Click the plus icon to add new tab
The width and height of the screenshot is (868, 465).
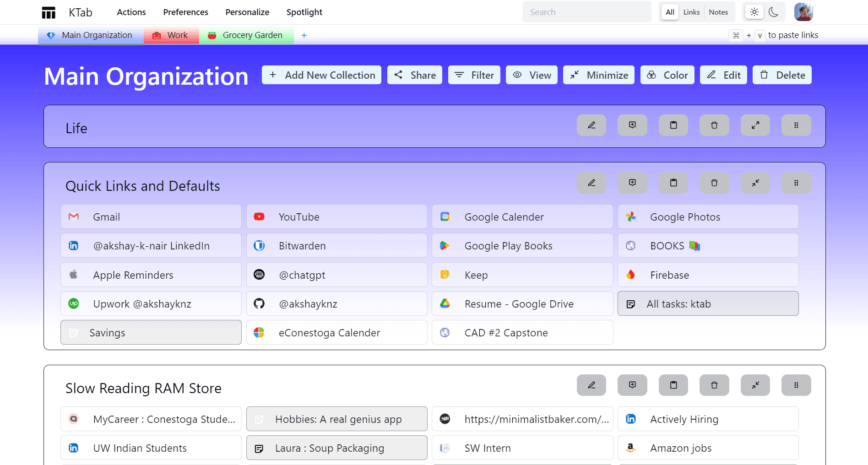304,35
